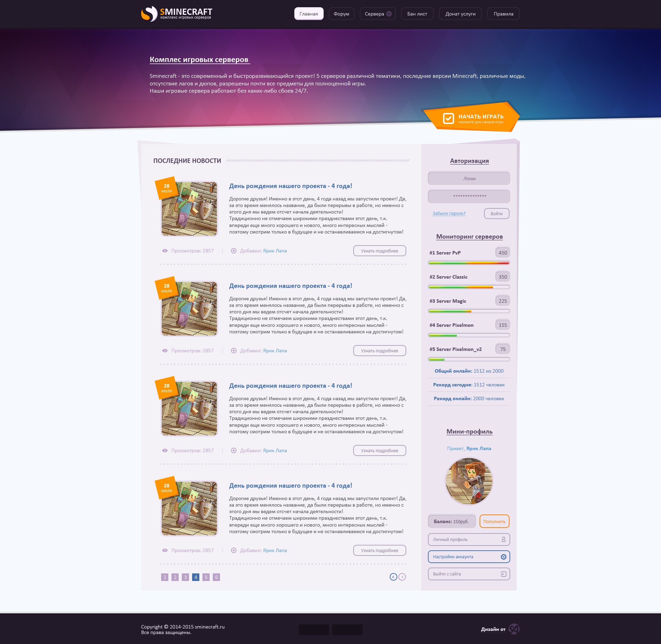Click the 155 player count badge
Screen dimensions: 661x644
[x=503, y=325]
